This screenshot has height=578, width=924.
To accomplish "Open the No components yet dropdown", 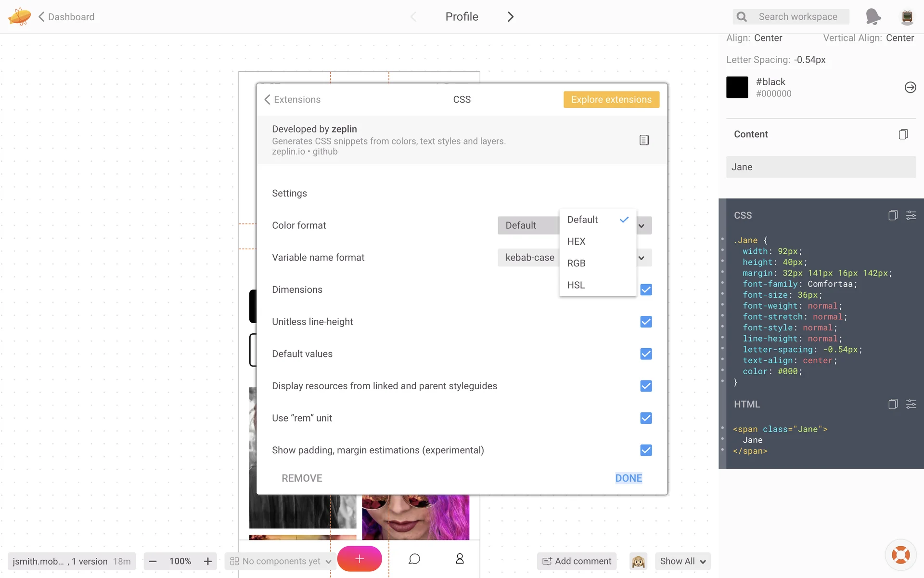I will coord(281,561).
